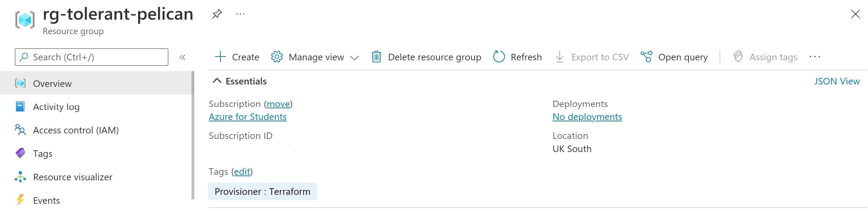Click the Create plus icon

pyautogui.click(x=220, y=57)
